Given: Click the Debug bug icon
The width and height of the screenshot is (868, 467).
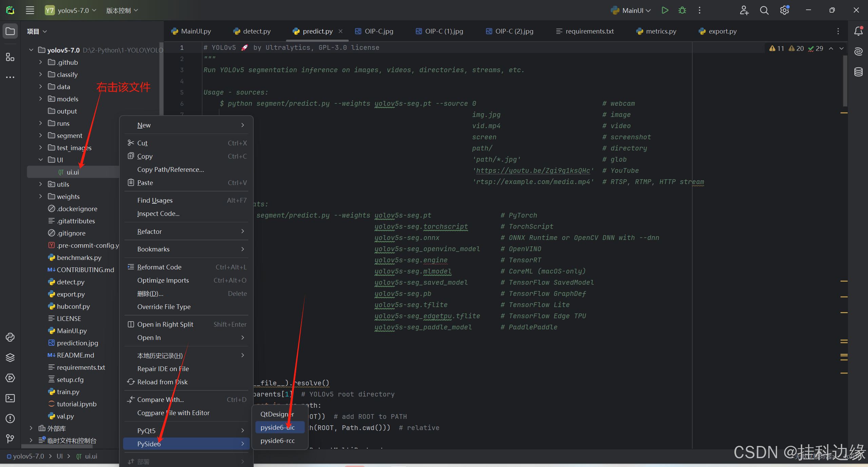Looking at the screenshot, I should pyautogui.click(x=682, y=10).
